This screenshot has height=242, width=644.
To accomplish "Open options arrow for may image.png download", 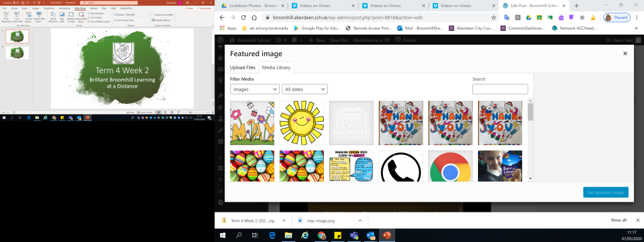I will 360,221.
